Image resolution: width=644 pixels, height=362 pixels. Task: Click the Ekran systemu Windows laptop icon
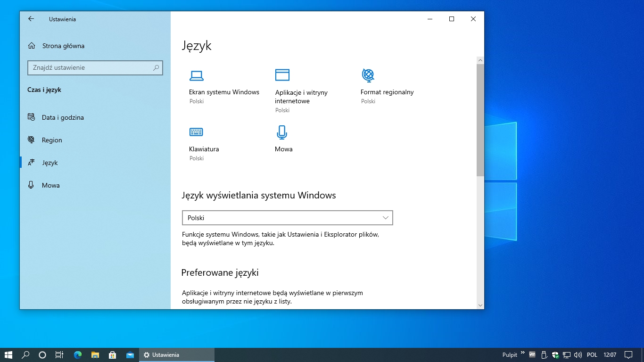[196, 75]
